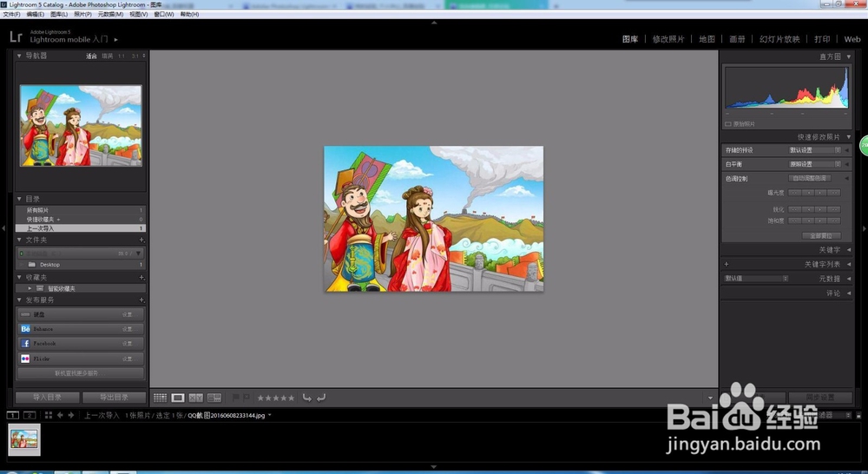The height and width of the screenshot is (474, 868).
Task: Click the Navigator preview image
Action: 81,126
